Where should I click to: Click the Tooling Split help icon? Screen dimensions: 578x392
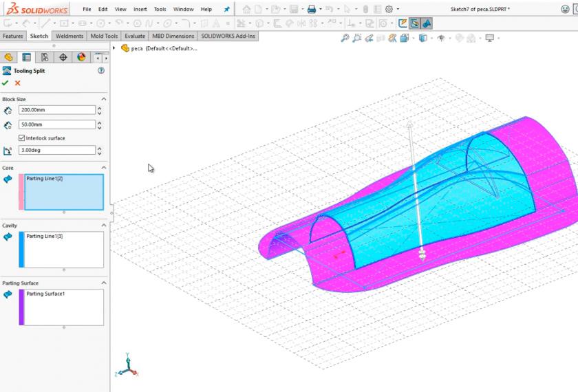click(x=101, y=71)
